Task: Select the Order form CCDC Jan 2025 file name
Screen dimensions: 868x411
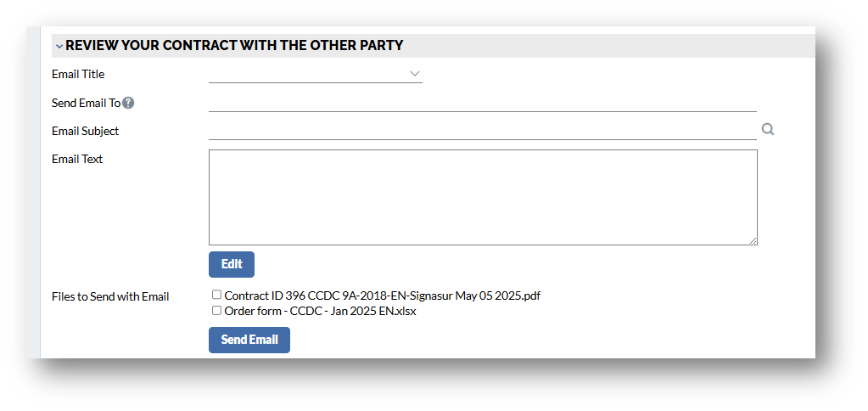Action: pos(320,311)
